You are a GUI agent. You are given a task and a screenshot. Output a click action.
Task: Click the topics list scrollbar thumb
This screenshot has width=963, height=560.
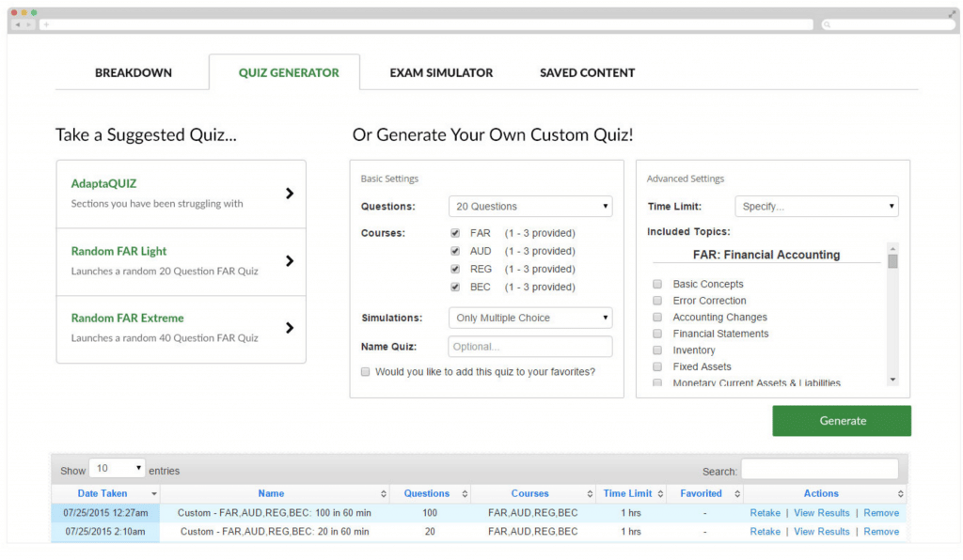click(x=892, y=261)
